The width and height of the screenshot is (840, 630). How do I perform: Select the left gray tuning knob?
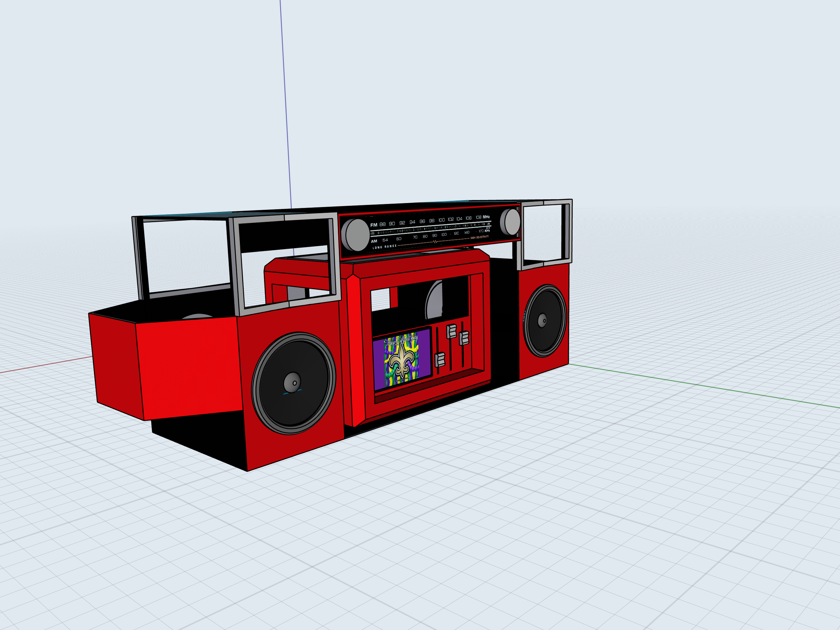tap(356, 235)
